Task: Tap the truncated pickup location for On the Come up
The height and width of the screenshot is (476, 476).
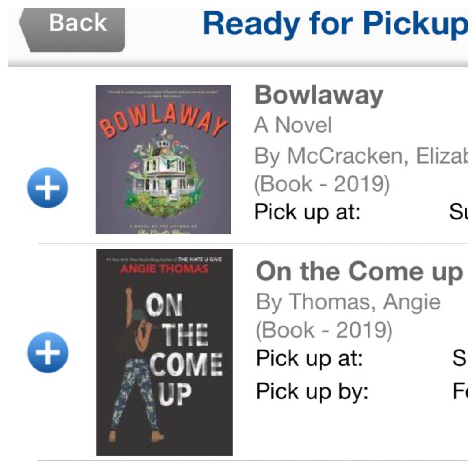Action: tap(459, 358)
